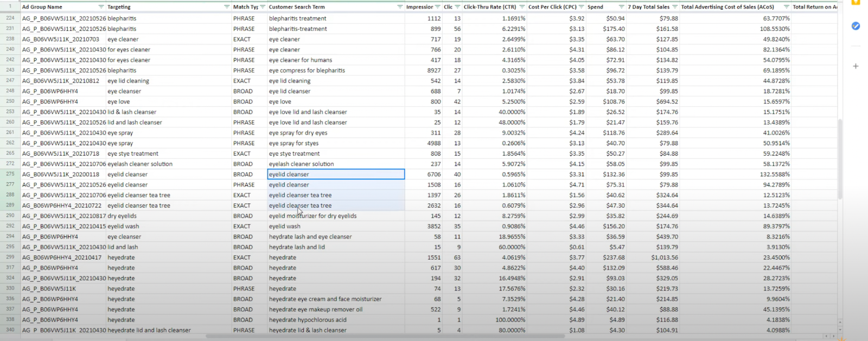Open the Keep notes side panel icon
868x341 pixels.
(856, 2)
